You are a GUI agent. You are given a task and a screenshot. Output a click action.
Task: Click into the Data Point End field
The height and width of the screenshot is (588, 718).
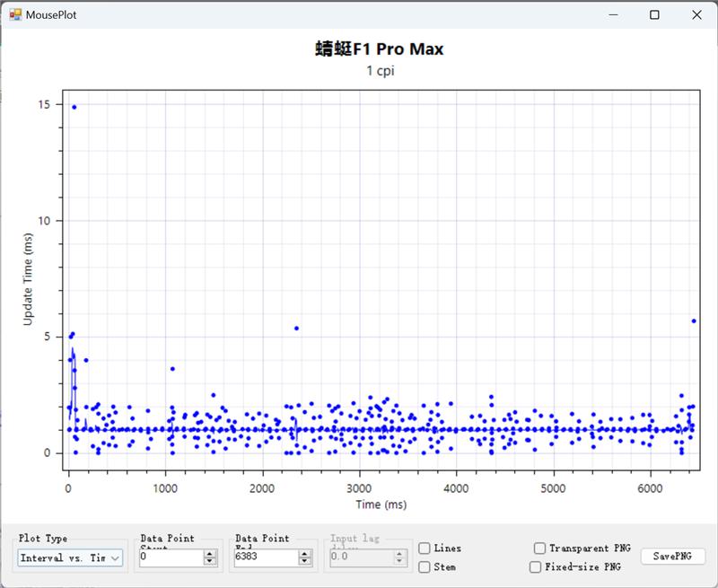click(x=265, y=557)
